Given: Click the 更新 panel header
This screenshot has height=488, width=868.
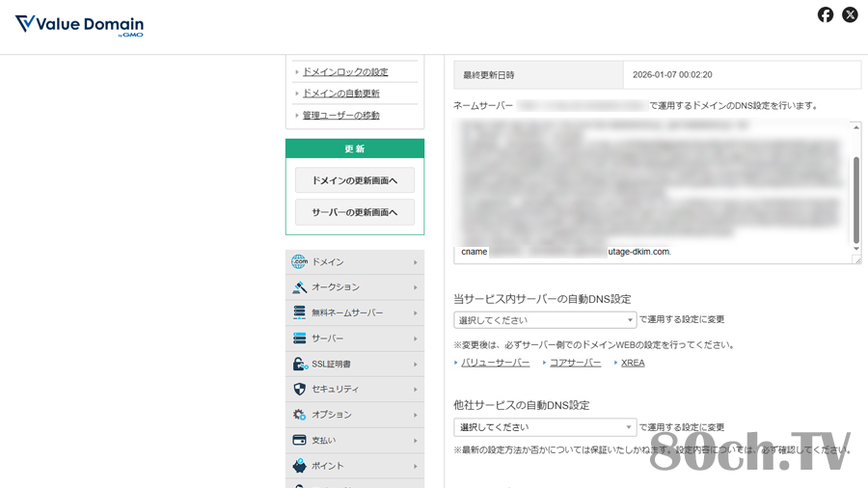Looking at the screenshot, I should tap(355, 149).
